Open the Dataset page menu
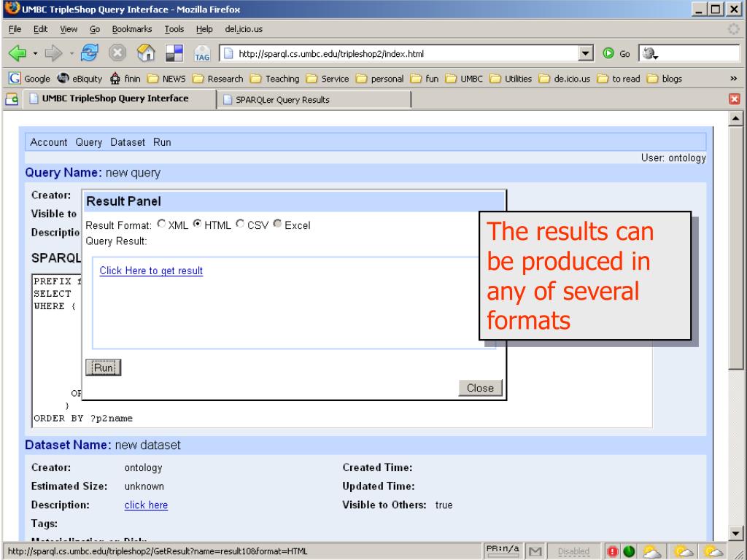Image resolution: width=747 pixels, height=560 pixels. pyautogui.click(x=128, y=142)
